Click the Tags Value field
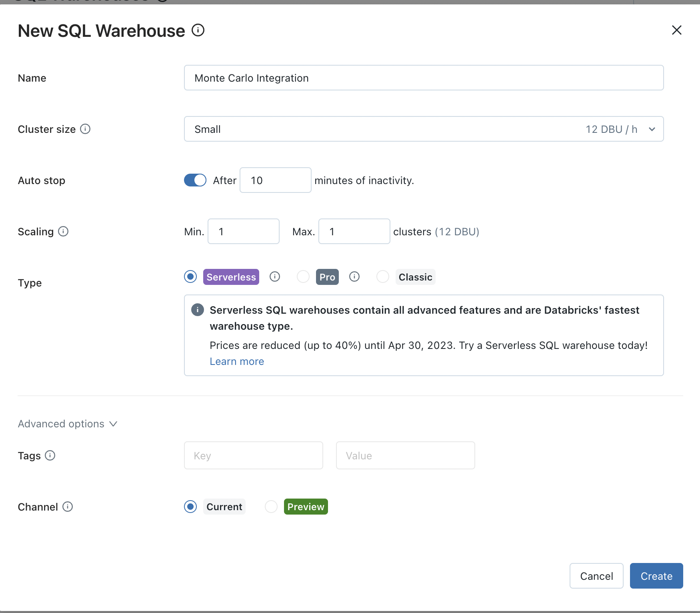700x613 pixels. (406, 455)
